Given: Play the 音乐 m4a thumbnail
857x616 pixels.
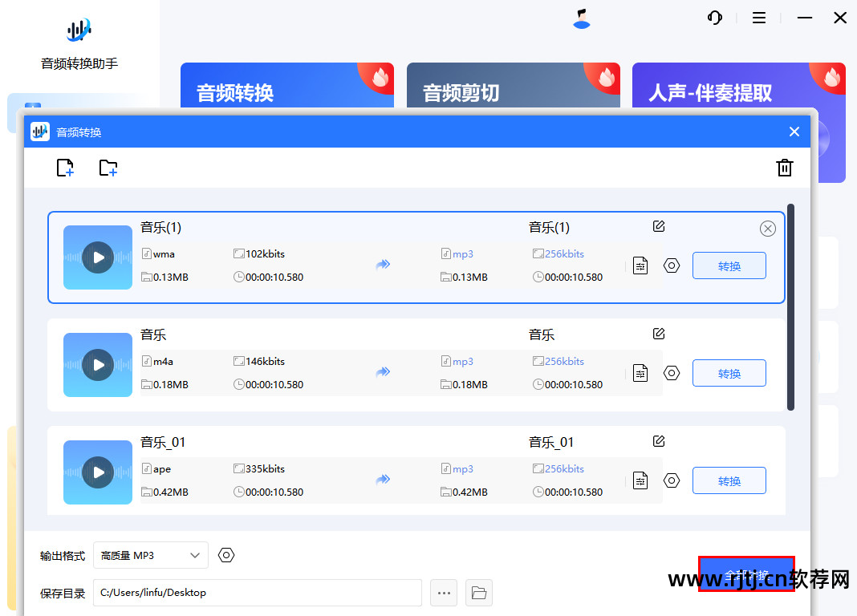Looking at the screenshot, I should point(98,365).
